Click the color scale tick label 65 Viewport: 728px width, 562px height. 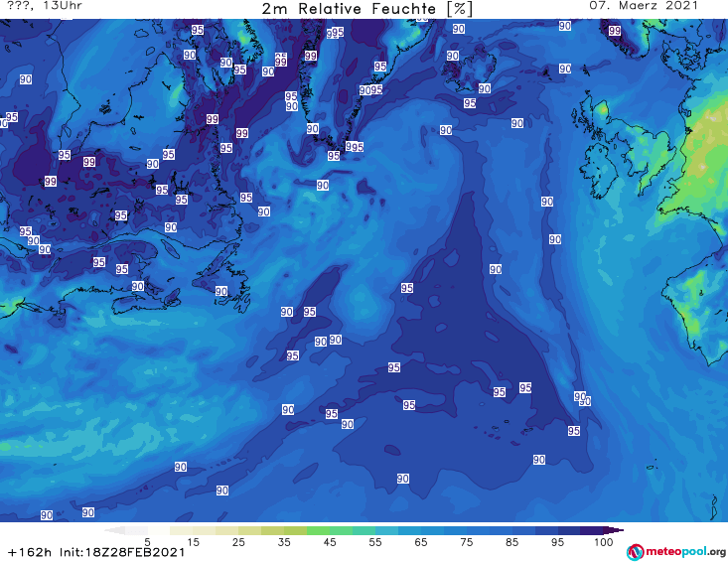421,542
